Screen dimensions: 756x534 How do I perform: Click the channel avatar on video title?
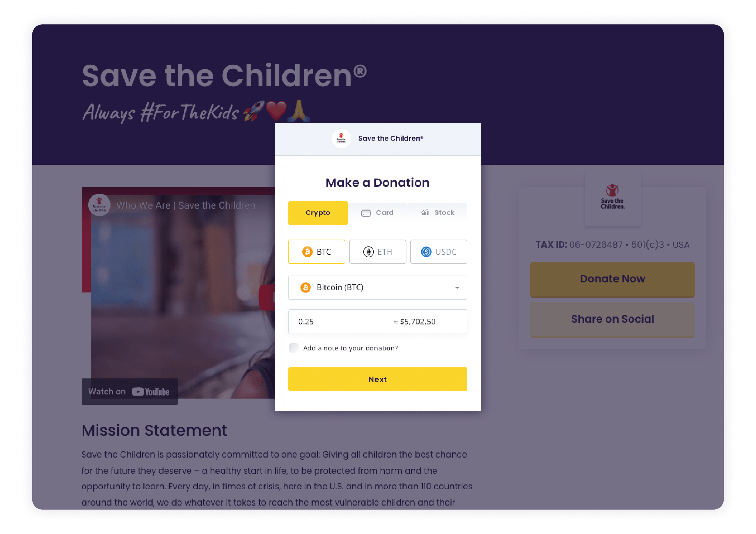point(99,205)
